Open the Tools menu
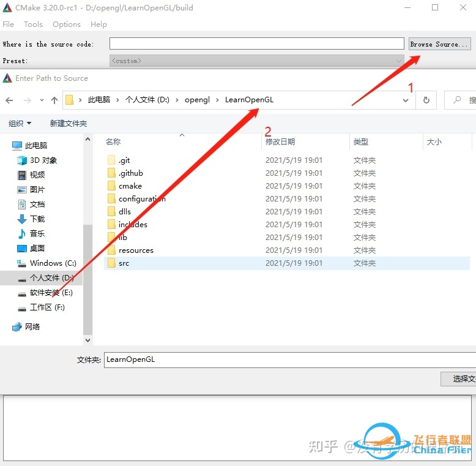Viewport: 476px width, 466px height. click(33, 24)
